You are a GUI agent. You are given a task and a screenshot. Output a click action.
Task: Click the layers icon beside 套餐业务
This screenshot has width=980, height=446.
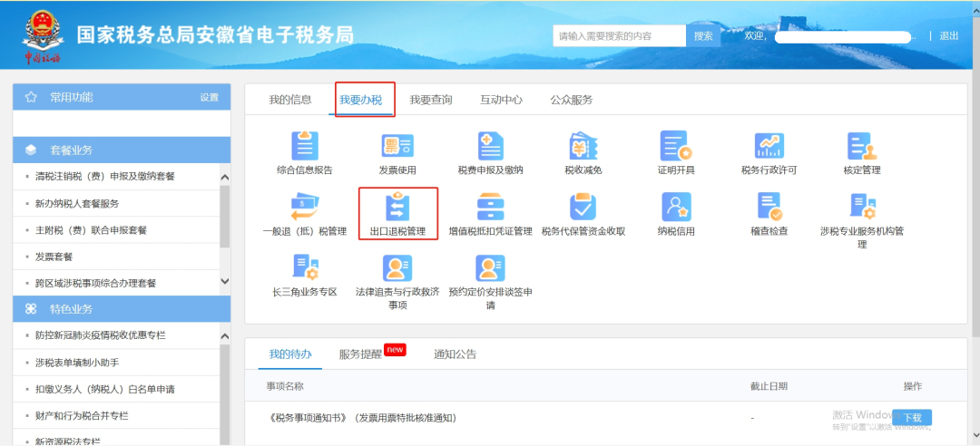[31, 150]
